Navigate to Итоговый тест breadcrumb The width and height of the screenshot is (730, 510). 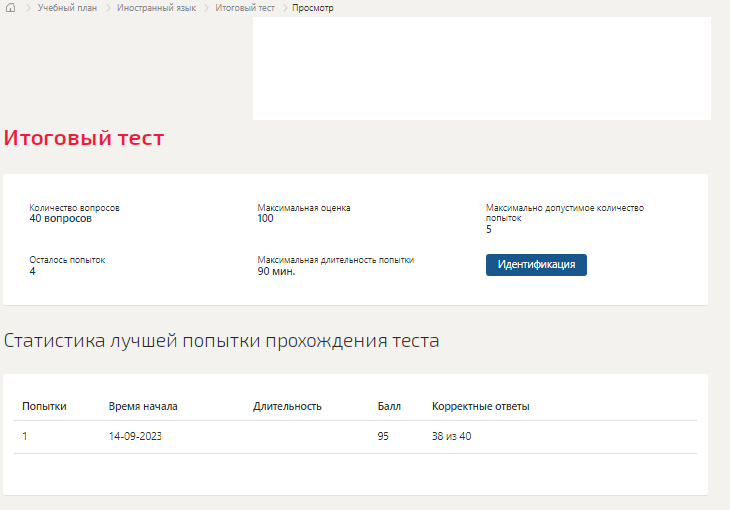click(x=245, y=8)
